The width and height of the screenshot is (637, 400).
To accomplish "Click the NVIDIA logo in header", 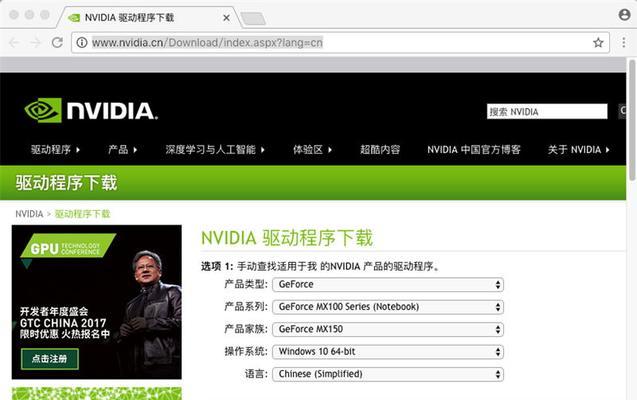I will click(91, 110).
